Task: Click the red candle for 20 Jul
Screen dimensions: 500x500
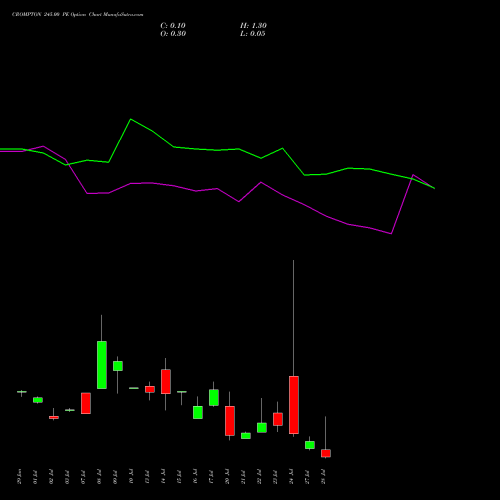Action: coord(230,421)
